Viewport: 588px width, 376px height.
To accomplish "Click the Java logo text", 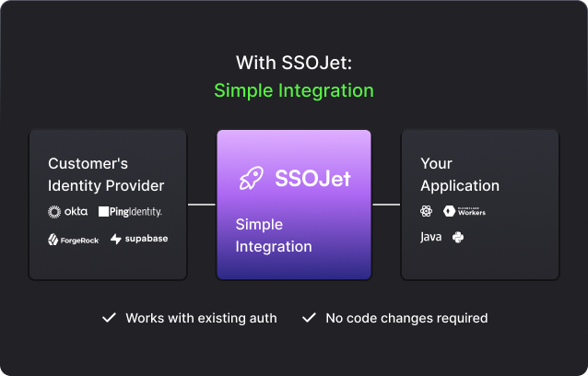I will (430, 237).
